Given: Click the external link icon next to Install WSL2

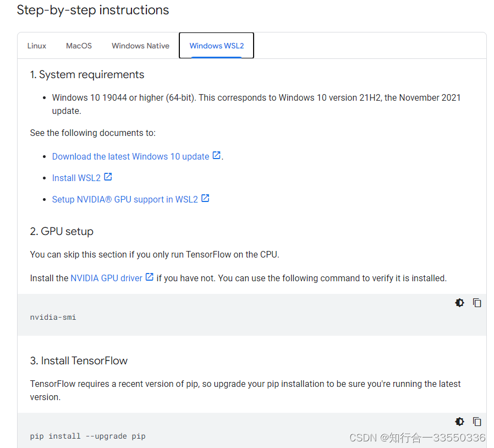Looking at the screenshot, I should coord(108,177).
